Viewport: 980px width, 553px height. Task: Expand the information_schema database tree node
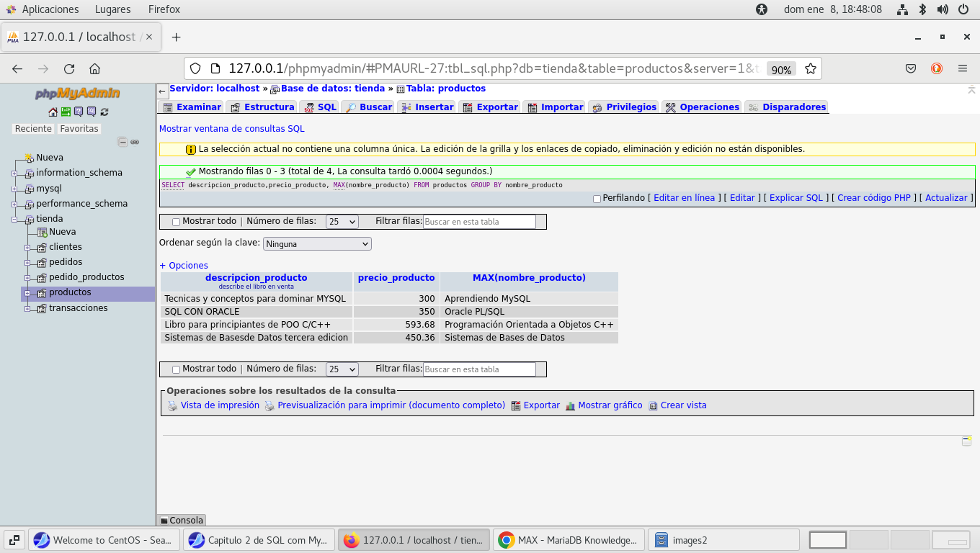click(14, 173)
